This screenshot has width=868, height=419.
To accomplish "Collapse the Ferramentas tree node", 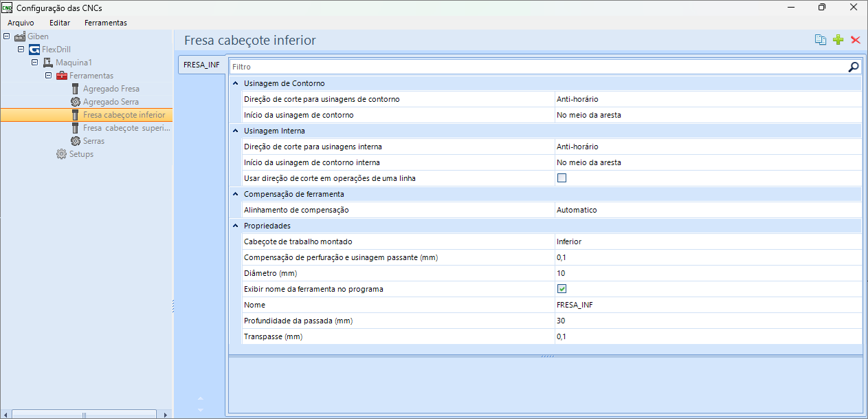I will coord(49,76).
